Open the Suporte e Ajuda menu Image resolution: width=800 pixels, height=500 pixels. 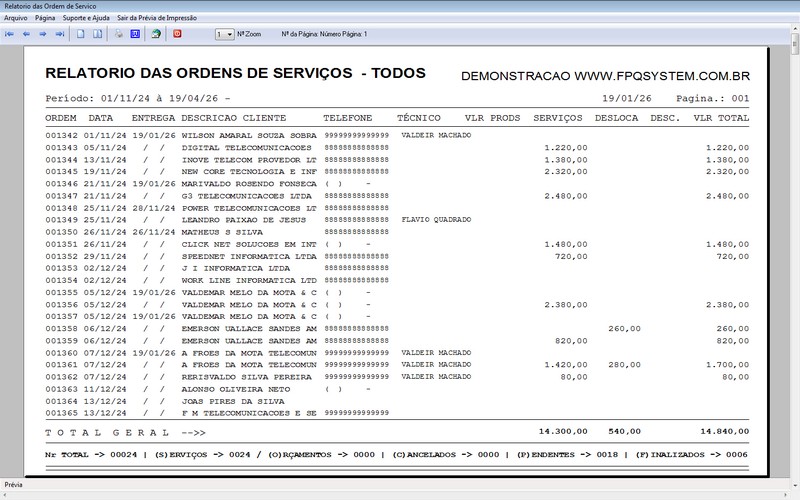[86, 18]
